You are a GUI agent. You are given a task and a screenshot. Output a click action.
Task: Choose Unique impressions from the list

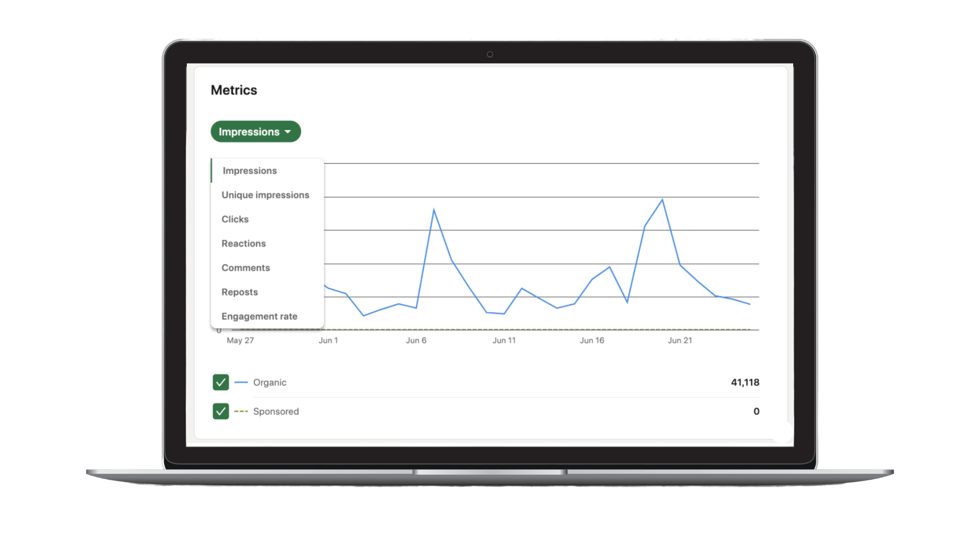point(267,195)
